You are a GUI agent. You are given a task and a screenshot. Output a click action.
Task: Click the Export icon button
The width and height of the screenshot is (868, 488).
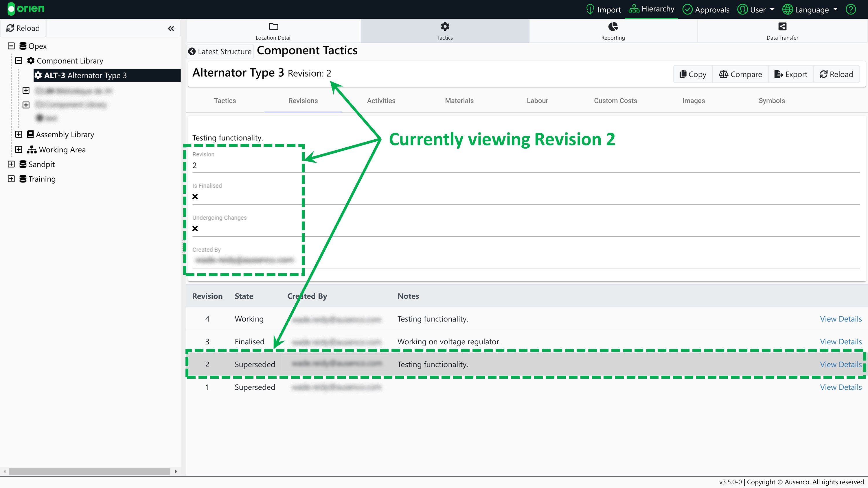[791, 74]
